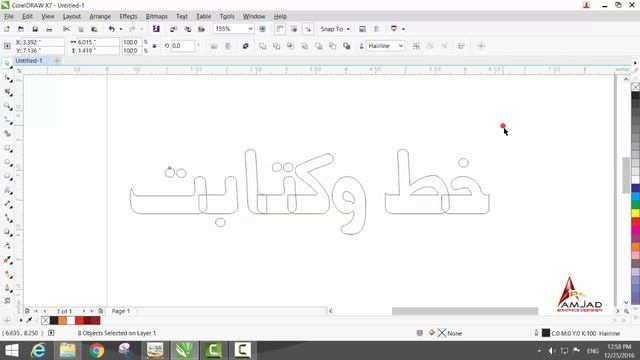Click the orange swatch in document palette
Viewport: 640px width, 360px height.
click(x=62, y=321)
